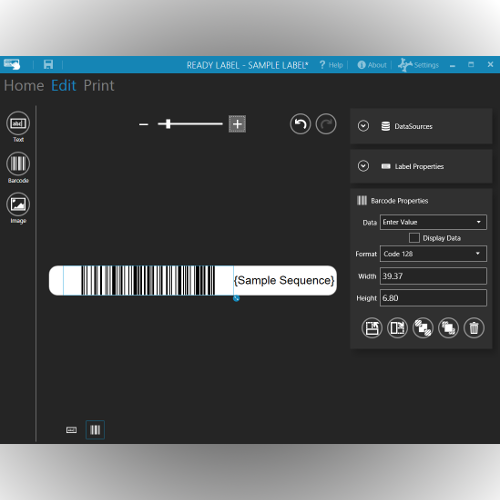The width and height of the screenshot is (500, 500).
Task: Zoom in with the plus button
Action: coord(237,124)
